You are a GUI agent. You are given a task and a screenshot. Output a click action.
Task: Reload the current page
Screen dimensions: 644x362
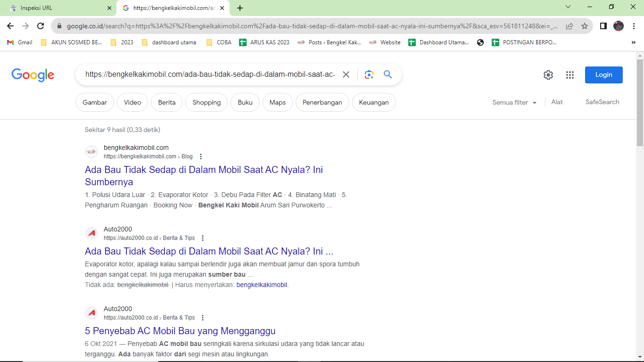pyautogui.click(x=41, y=26)
